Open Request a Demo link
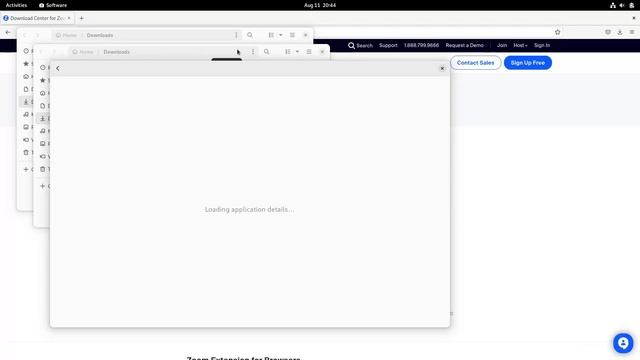This screenshot has height=360, width=640. pyautogui.click(x=464, y=45)
